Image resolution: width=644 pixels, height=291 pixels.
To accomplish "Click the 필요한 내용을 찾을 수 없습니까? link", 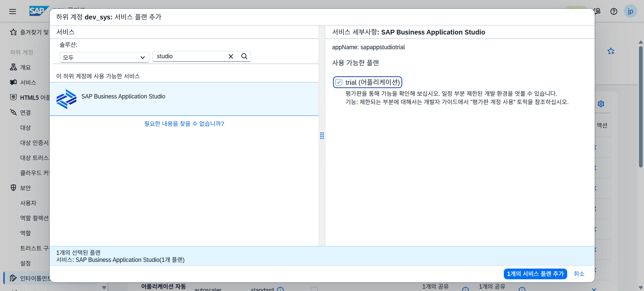I will click(184, 124).
